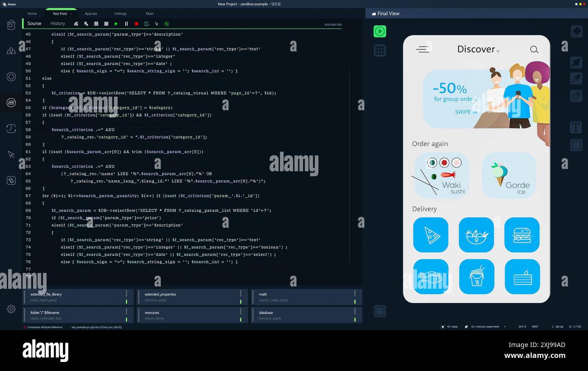
Task: Select the arrow pointer sidebar icon
Action: pyautogui.click(x=11, y=155)
